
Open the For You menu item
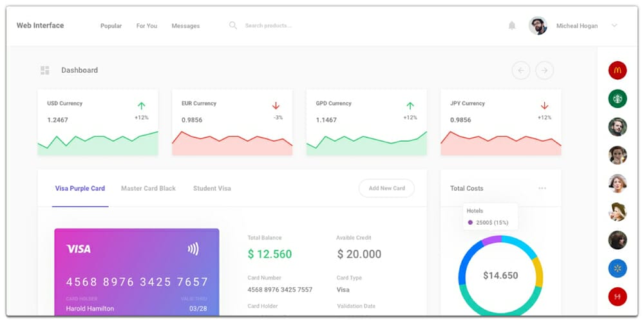(147, 26)
